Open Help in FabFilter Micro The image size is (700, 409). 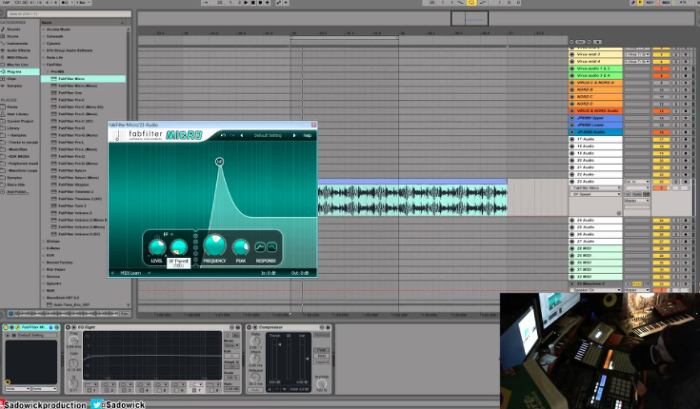[x=307, y=135]
